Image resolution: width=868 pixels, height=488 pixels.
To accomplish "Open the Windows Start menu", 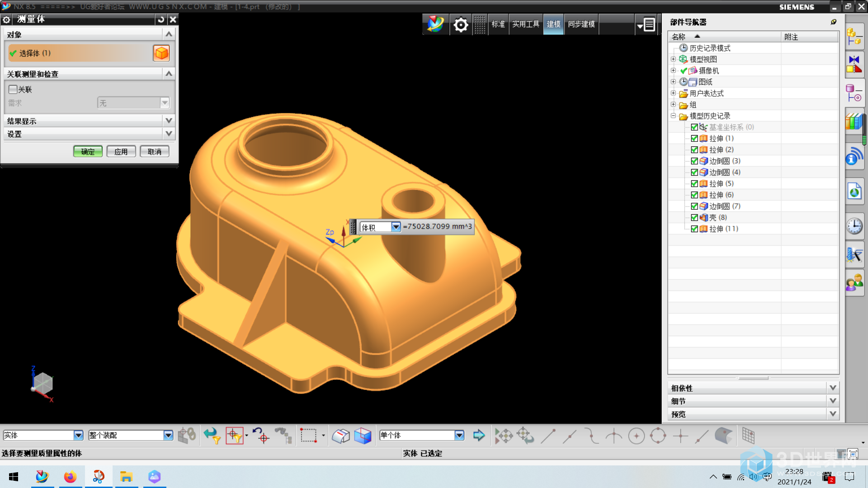I will click(14, 477).
